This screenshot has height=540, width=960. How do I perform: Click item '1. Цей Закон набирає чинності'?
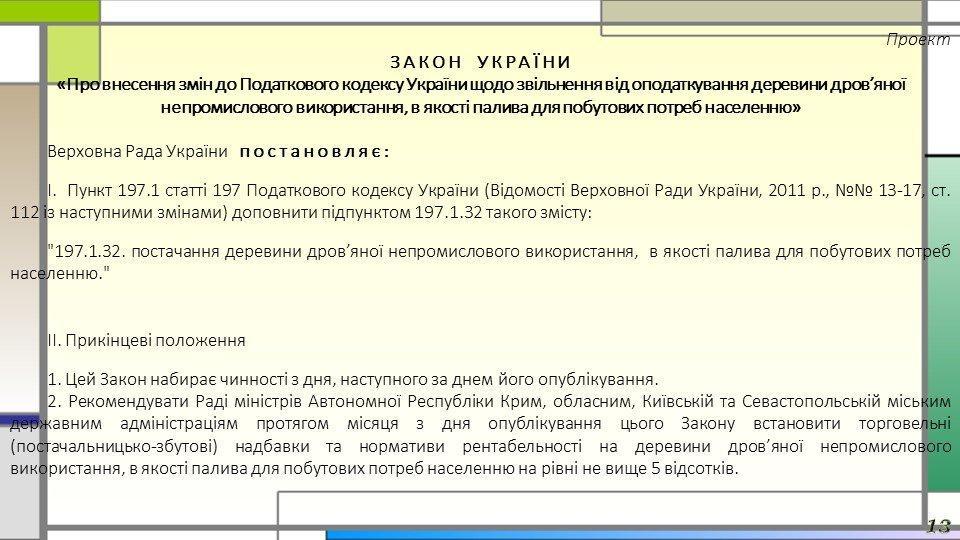coord(353,379)
